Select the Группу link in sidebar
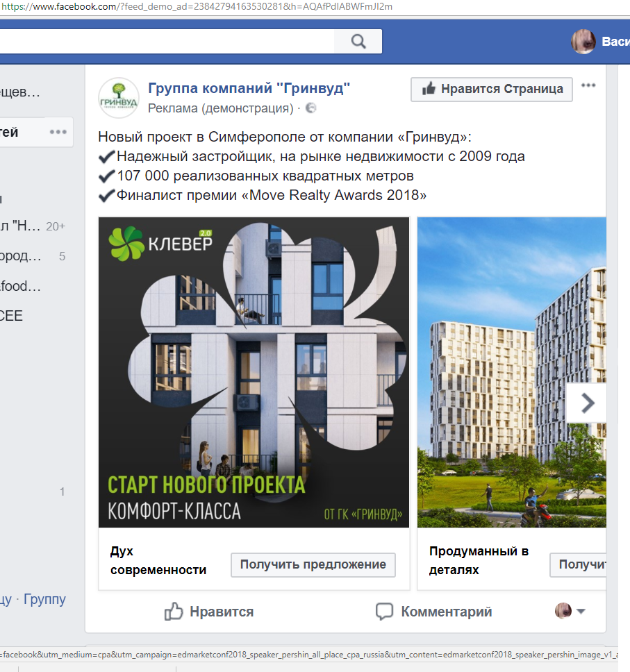The image size is (630, 672). coord(44,598)
